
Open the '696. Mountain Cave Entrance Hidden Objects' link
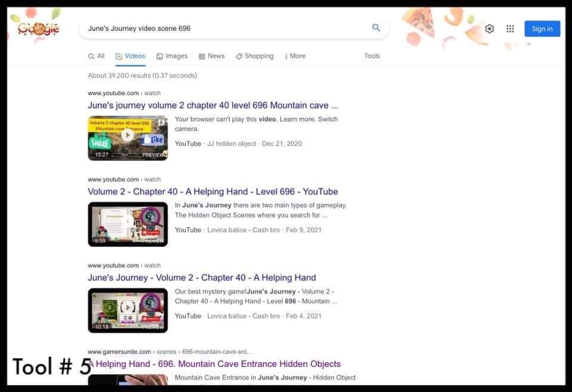(214, 364)
